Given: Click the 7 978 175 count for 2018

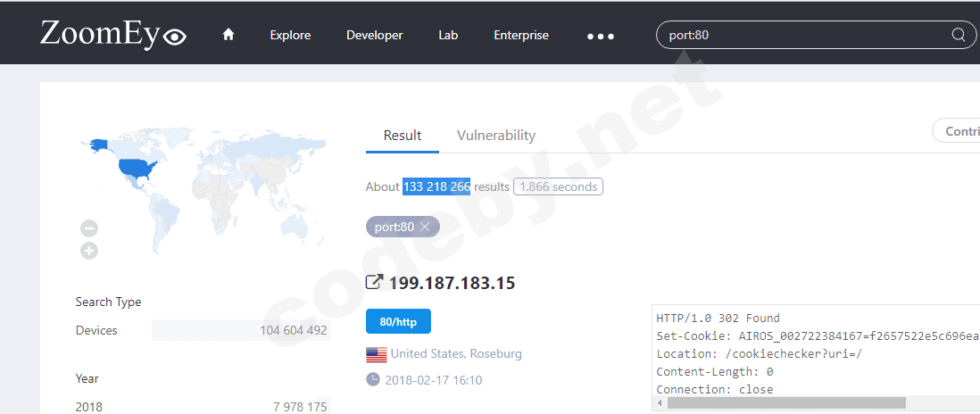Looking at the screenshot, I should pos(300,407).
